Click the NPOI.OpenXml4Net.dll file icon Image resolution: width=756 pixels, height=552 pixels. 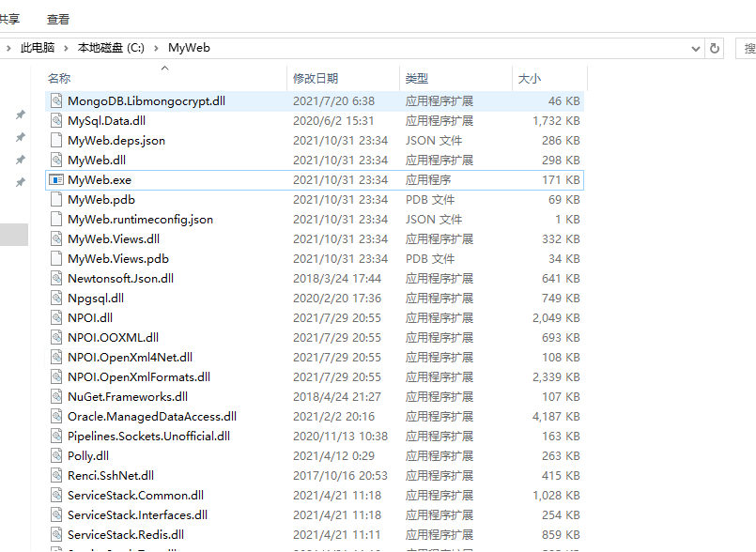(x=56, y=358)
